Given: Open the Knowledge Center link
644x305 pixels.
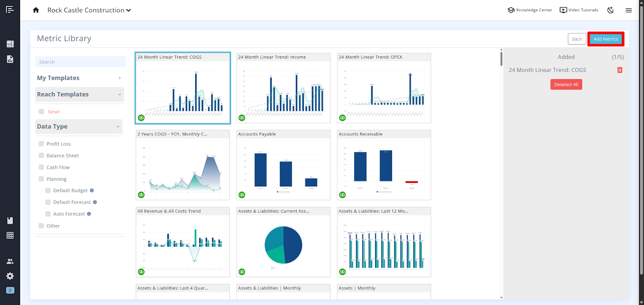Looking at the screenshot, I should tap(530, 10).
